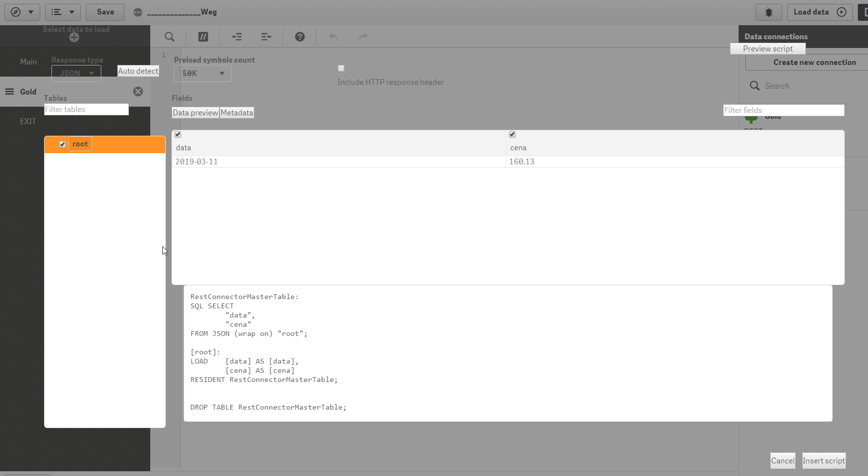Click the Filter fields input

tap(783, 110)
